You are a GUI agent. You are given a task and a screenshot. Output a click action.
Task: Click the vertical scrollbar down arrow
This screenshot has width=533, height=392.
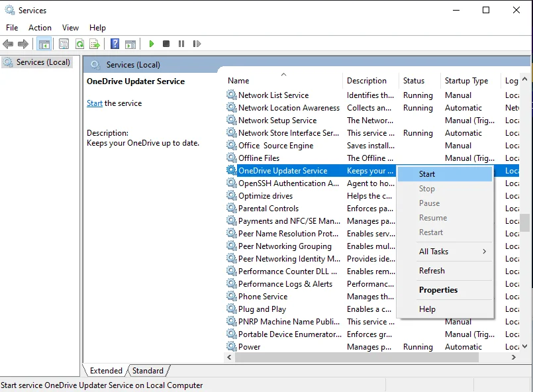point(524,346)
